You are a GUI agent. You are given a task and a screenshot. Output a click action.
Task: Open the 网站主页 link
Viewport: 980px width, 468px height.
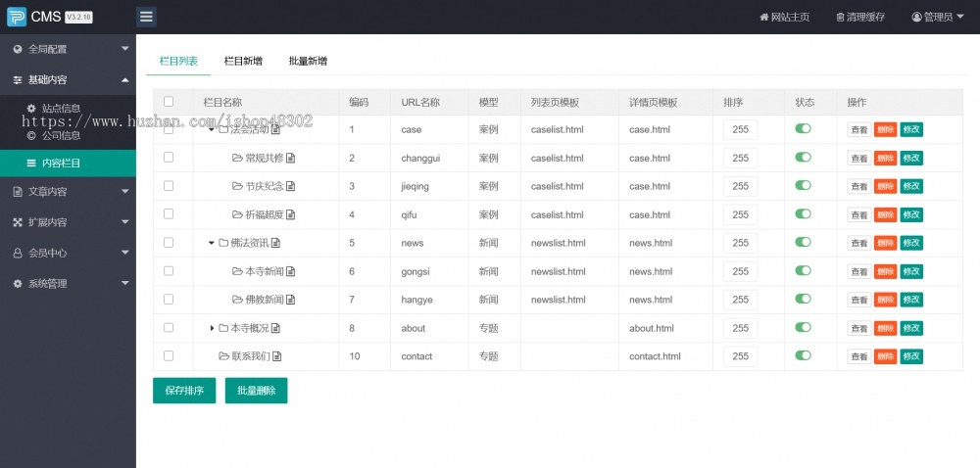pos(784,17)
